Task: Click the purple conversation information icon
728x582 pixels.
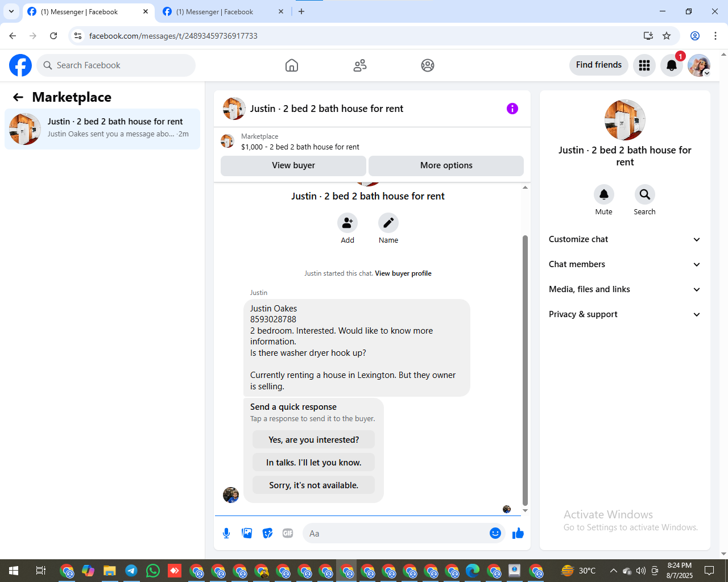Action: coord(512,109)
